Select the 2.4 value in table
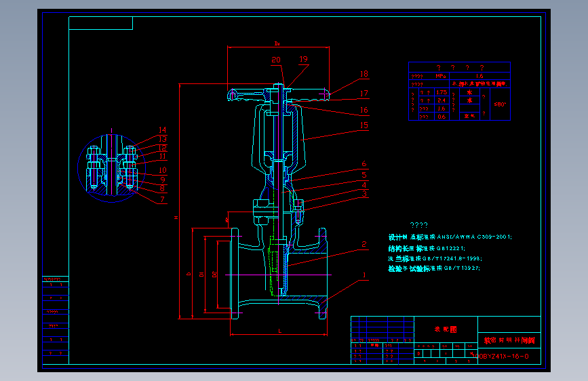The width and height of the screenshot is (588, 381). [442, 100]
